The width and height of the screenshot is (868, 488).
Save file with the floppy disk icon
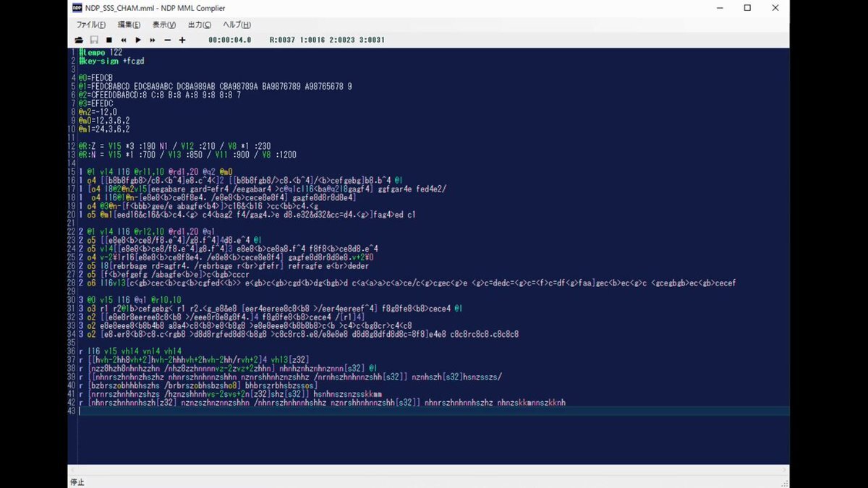point(94,40)
